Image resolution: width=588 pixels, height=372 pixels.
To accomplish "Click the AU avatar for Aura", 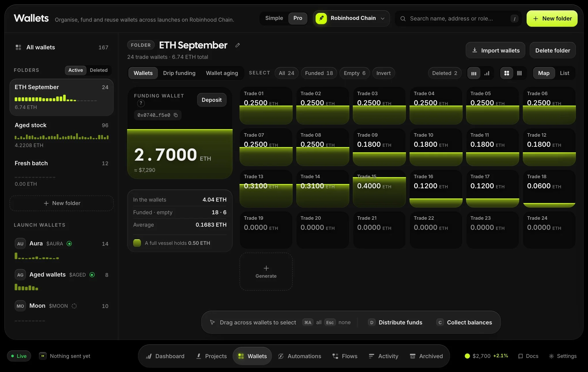I will (20, 244).
